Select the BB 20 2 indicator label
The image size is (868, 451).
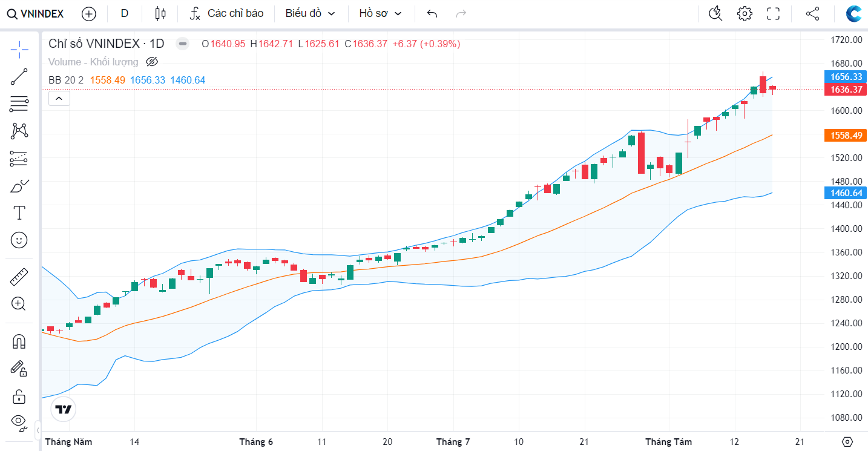coord(66,80)
